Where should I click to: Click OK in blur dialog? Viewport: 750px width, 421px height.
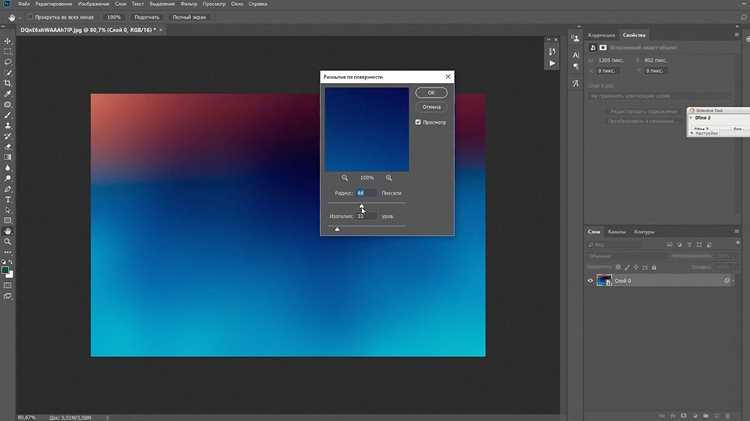coord(431,93)
